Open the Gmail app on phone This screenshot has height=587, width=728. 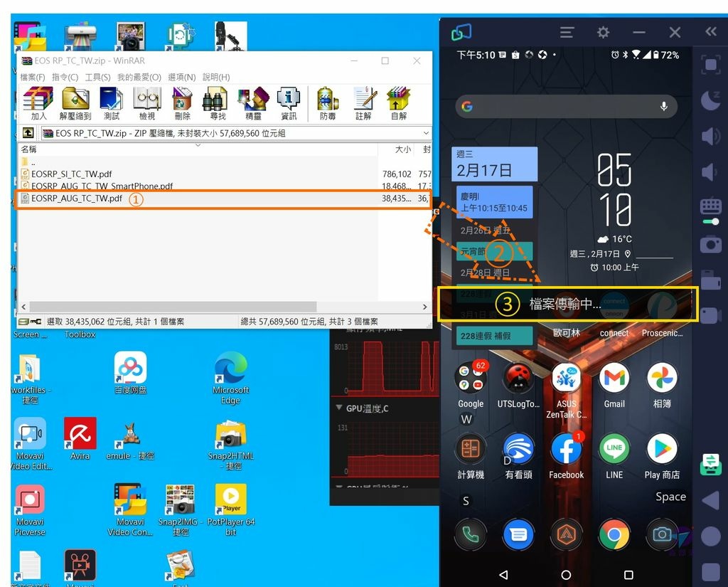[x=614, y=379]
